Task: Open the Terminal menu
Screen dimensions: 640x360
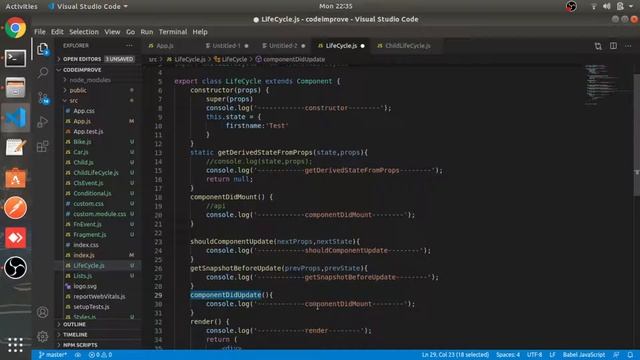Action: tap(173, 32)
